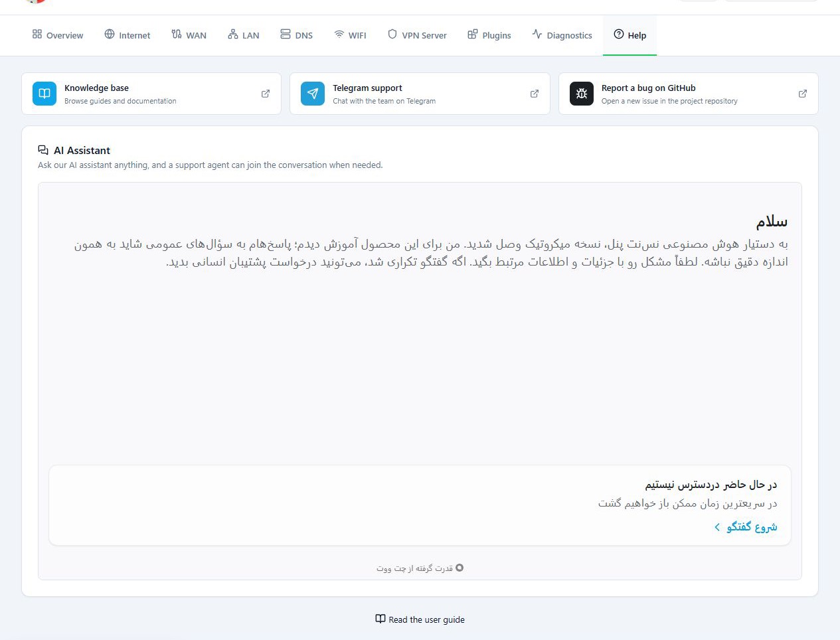The width and height of the screenshot is (840, 640).
Task: Open Telegram support external link icon
Action: coord(535,94)
